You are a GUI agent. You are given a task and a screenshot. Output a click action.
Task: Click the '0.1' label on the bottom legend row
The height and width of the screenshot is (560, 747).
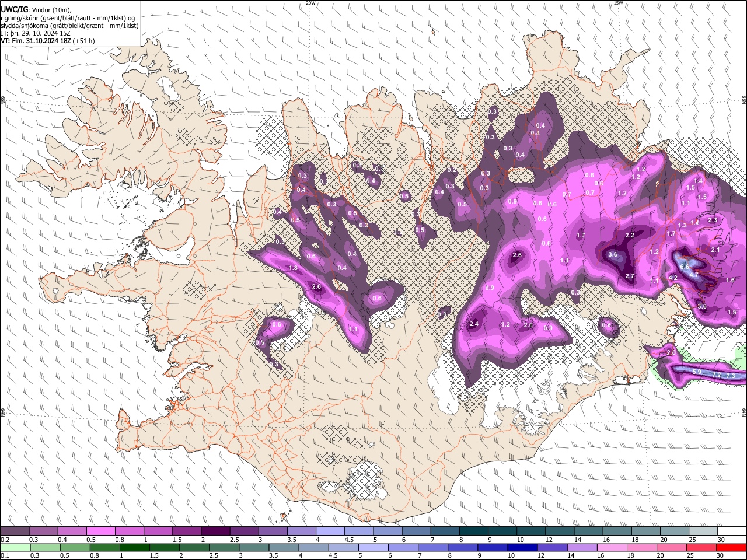click(4, 555)
